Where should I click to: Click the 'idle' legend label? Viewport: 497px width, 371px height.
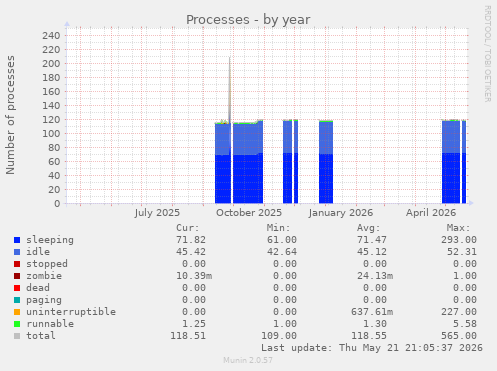38,252
